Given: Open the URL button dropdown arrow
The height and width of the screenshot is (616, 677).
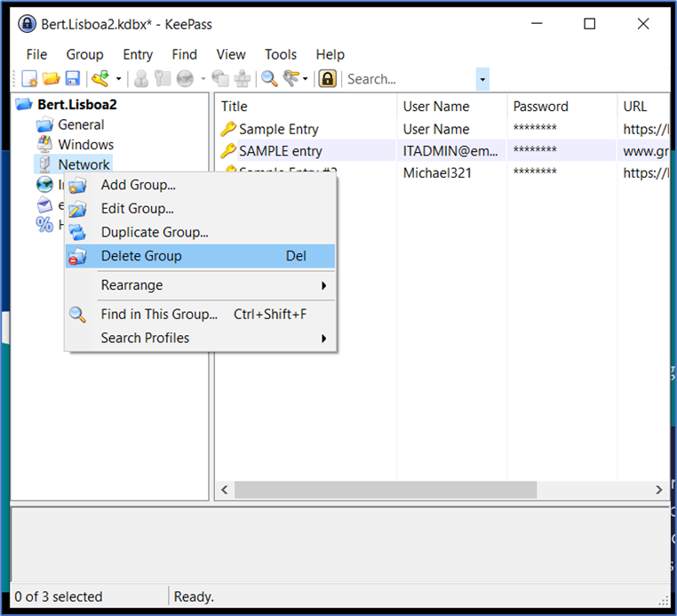Looking at the screenshot, I should pyautogui.click(x=203, y=79).
